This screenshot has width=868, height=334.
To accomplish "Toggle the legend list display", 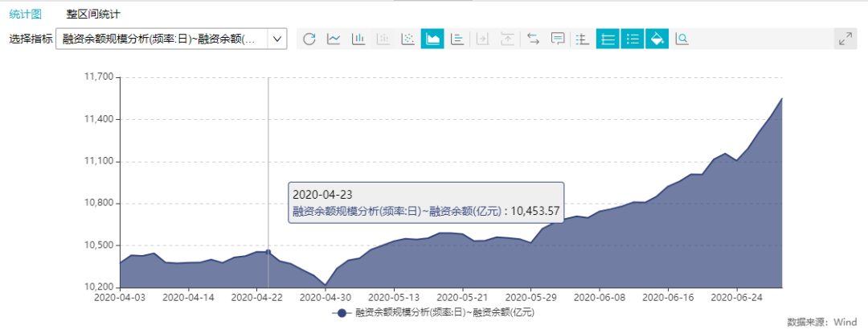I will [x=633, y=39].
